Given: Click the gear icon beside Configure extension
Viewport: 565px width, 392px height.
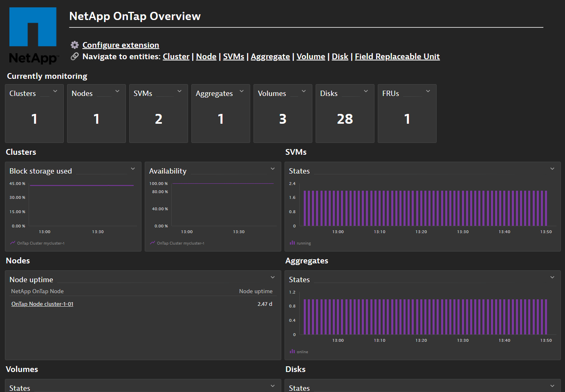Looking at the screenshot, I should (x=74, y=45).
